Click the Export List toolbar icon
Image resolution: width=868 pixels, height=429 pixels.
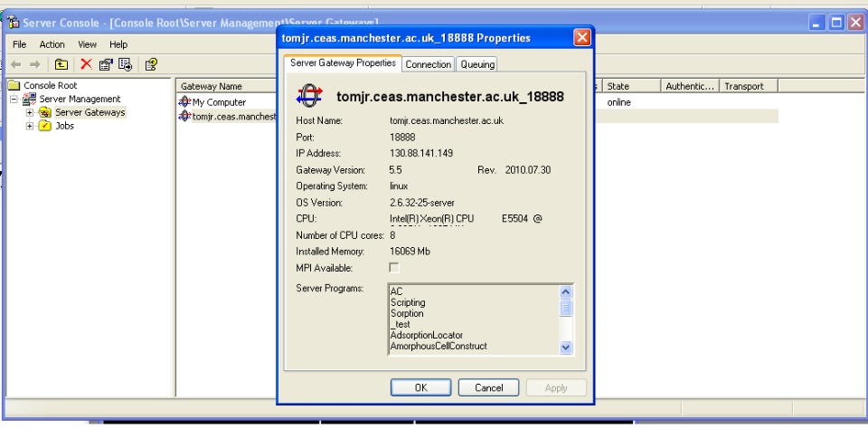pyautogui.click(x=125, y=65)
